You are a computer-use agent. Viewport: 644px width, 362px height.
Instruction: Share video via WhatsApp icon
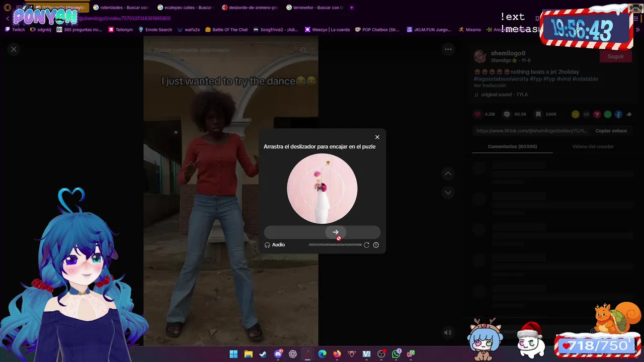pyautogui.click(x=607, y=114)
